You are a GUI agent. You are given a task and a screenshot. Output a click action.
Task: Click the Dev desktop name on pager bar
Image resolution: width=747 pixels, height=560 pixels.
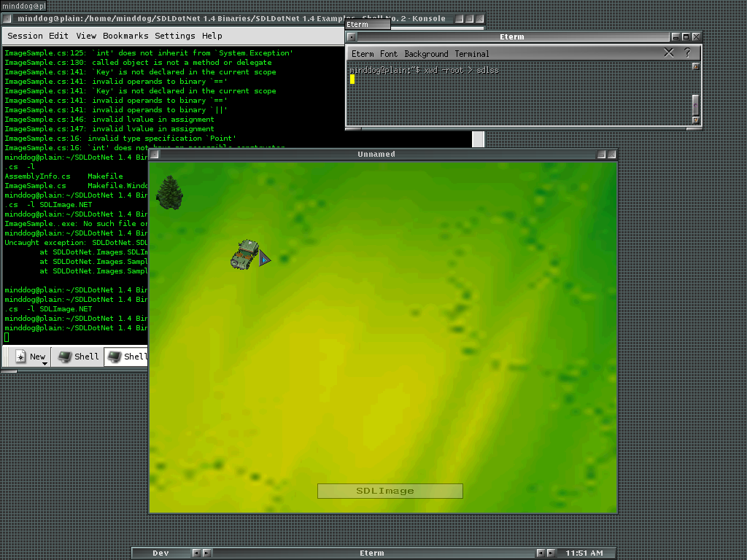(160, 553)
